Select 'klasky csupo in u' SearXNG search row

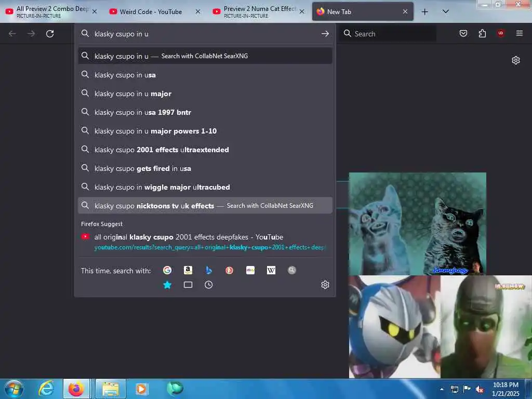coord(205,56)
